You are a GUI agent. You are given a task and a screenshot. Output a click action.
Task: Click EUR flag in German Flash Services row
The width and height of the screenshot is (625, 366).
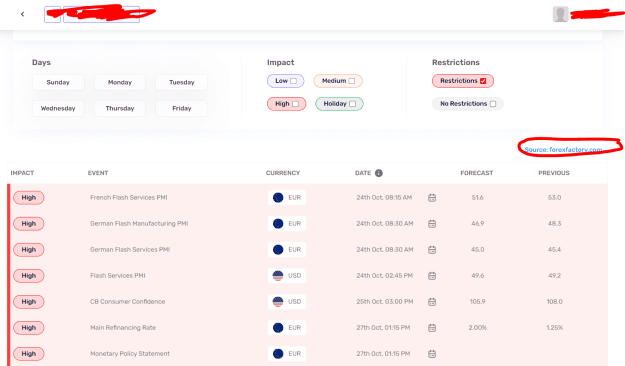tap(278, 250)
